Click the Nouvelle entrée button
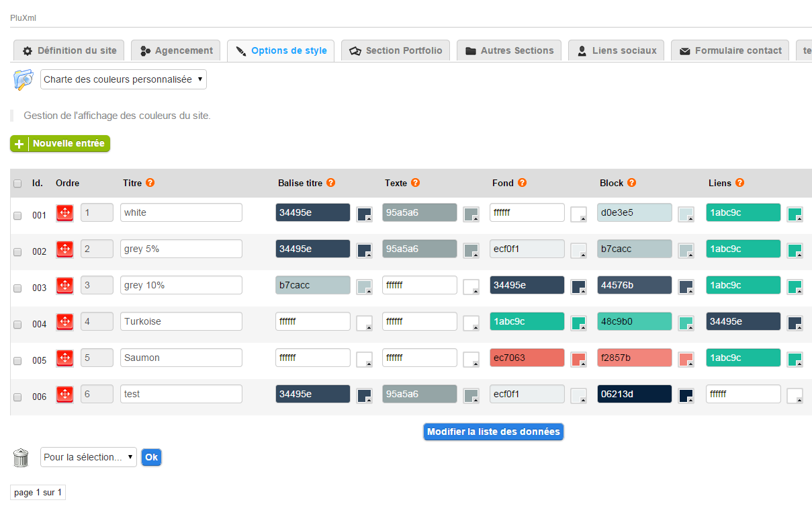Viewport: 812px width, 531px height. (x=60, y=144)
